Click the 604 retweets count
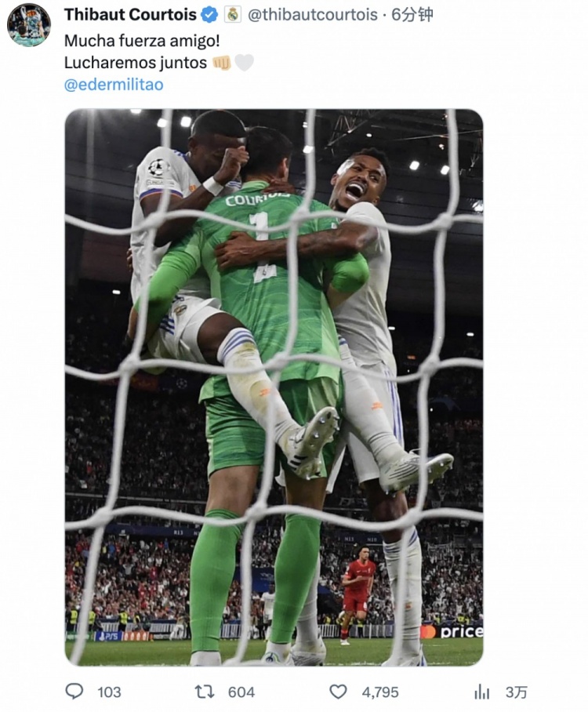 click(241, 692)
